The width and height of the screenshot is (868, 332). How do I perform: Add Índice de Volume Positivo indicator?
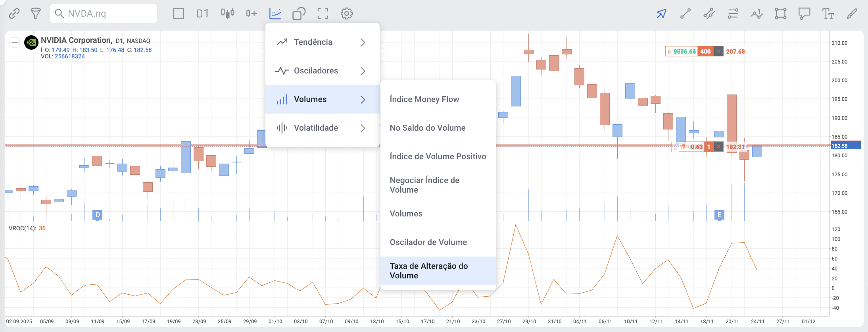(438, 156)
